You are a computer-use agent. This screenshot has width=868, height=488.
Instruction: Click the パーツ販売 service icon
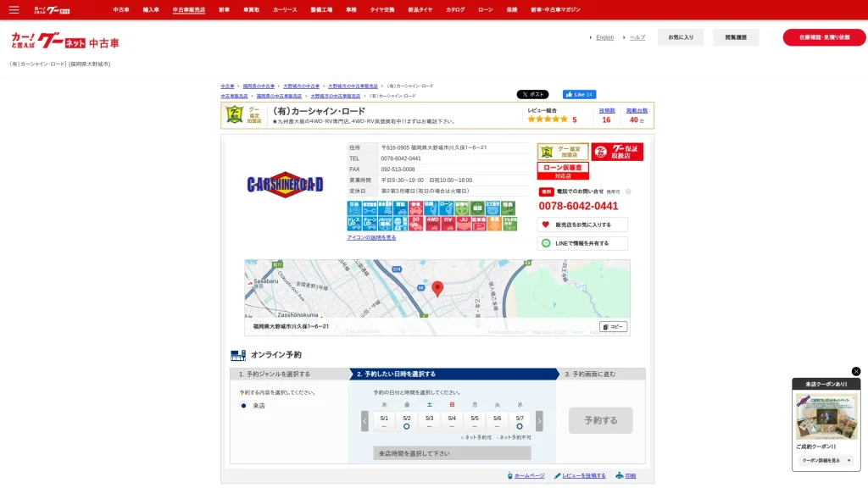click(386, 224)
